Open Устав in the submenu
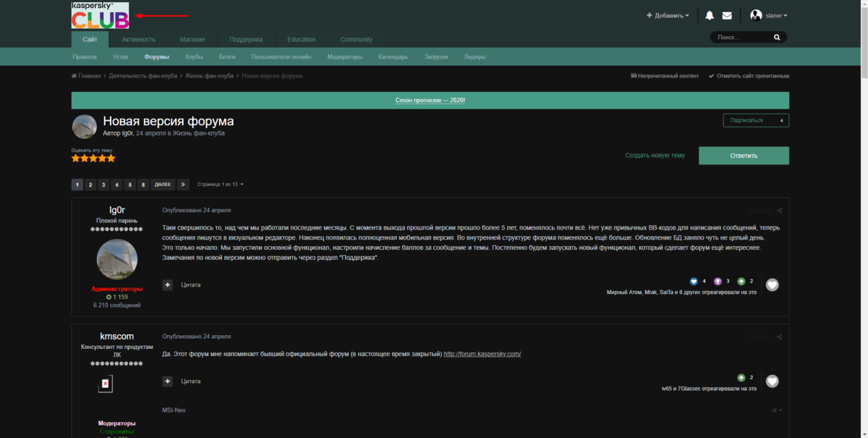 (121, 57)
